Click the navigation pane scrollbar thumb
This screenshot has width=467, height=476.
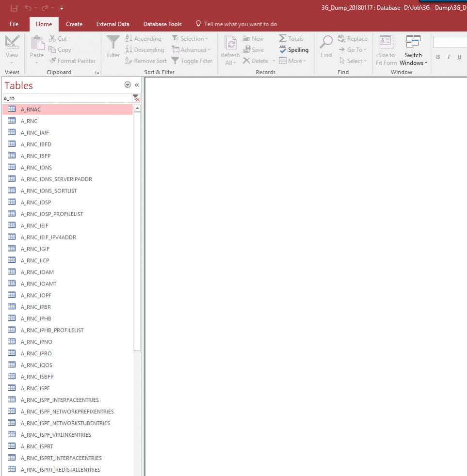[x=137, y=231]
